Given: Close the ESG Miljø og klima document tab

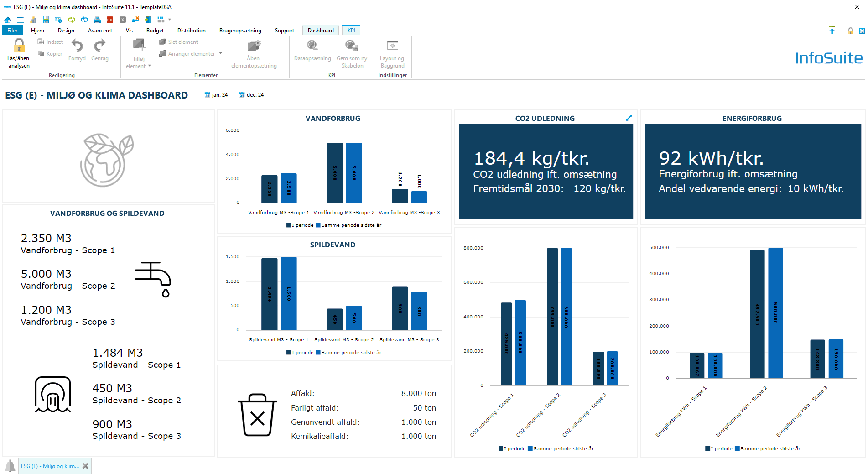Looking at the screenshot, I should pos(85,466).
